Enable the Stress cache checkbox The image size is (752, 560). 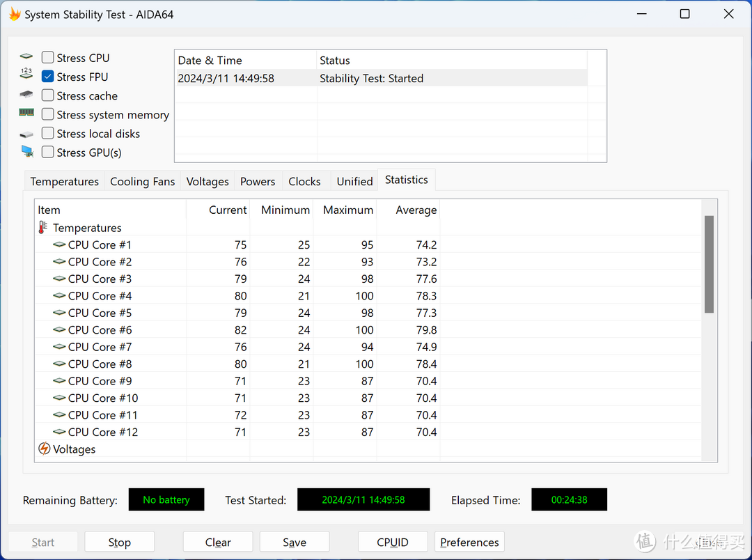(x=47, y=95)
